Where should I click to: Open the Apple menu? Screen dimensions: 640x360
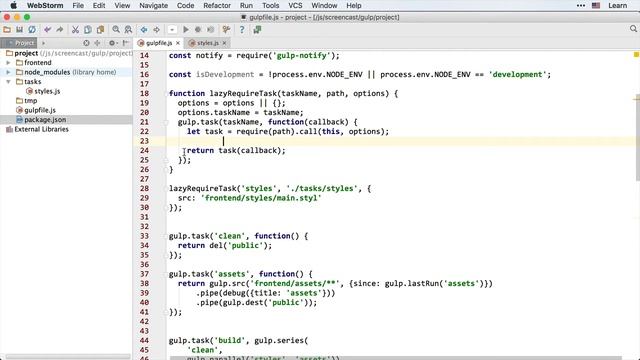tap(13, 5)
